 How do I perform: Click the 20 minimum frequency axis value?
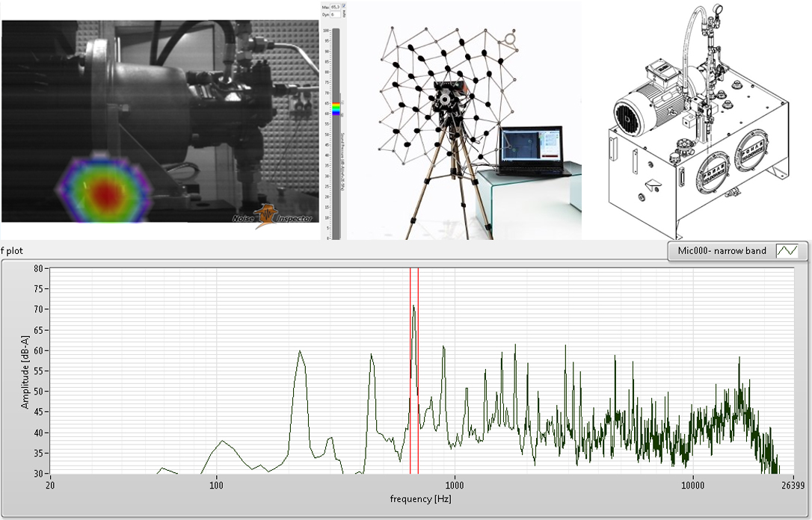[x=49, y=486]
